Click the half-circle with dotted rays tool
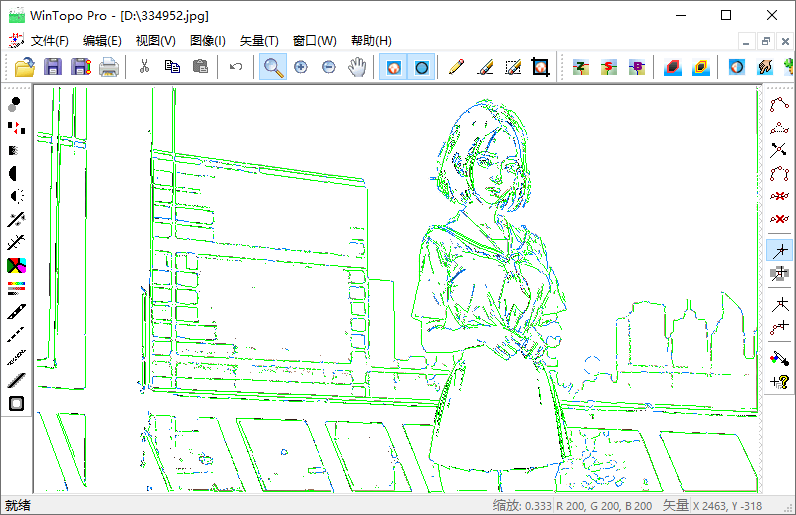The height and width of the screenshot is (515, 796). pyautogui.click(x=17, y=196)
